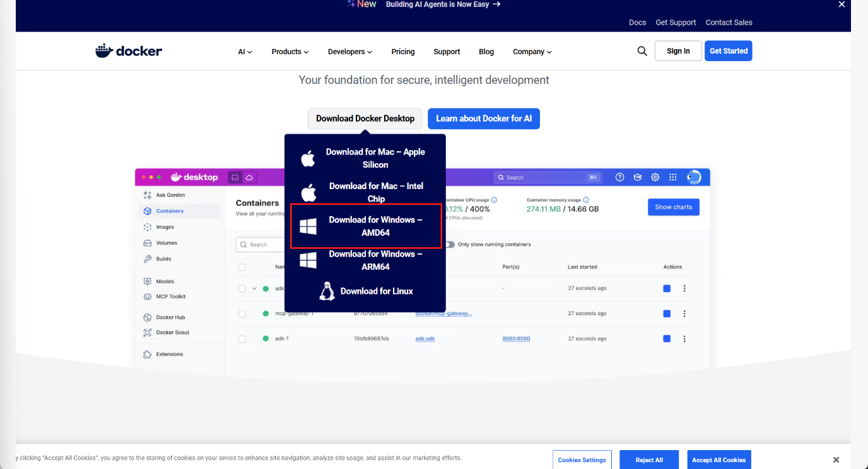This screenshot has width=868, height=469.
Task: Switch to cloud mode icon
Action: pos(249,177)
